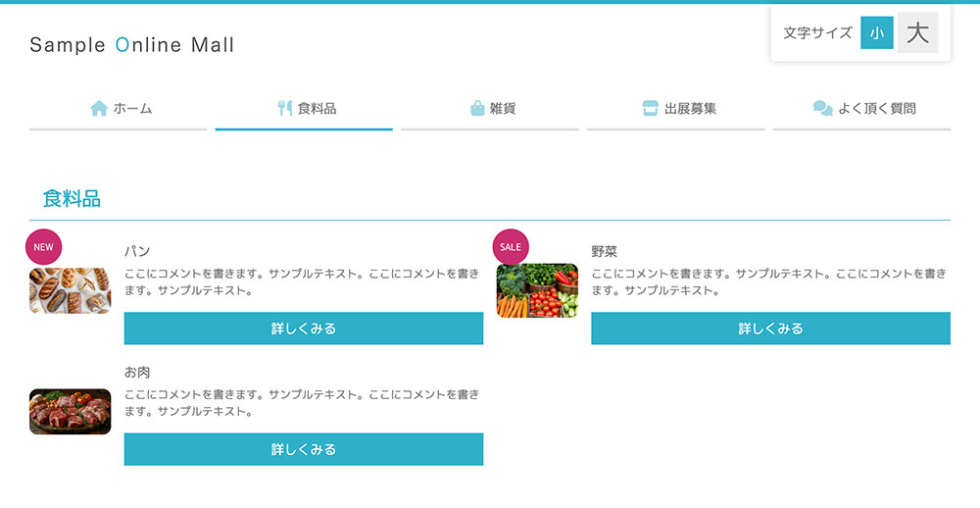Viewport: 980px width, 508px height.
Task: Go to the 出展募集 tab
Action: click(675, 111)
